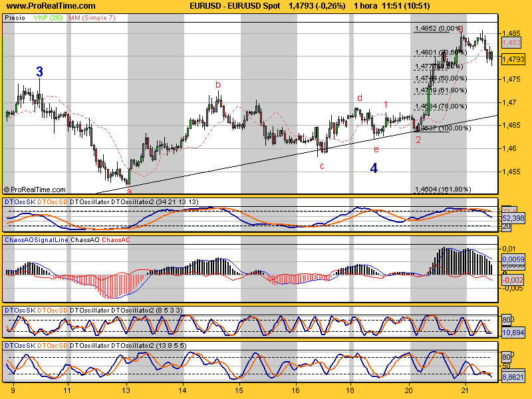532x399 pixels.
Task: Click the pink moving average tag 1,483
Action: point(511,43)
